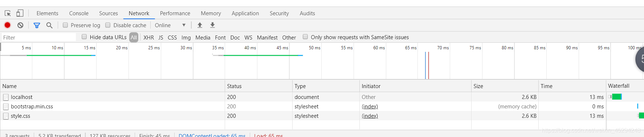Open the Online throttling dropdown
The height and width of the screenshot is (137, 644).
point(170,25)
